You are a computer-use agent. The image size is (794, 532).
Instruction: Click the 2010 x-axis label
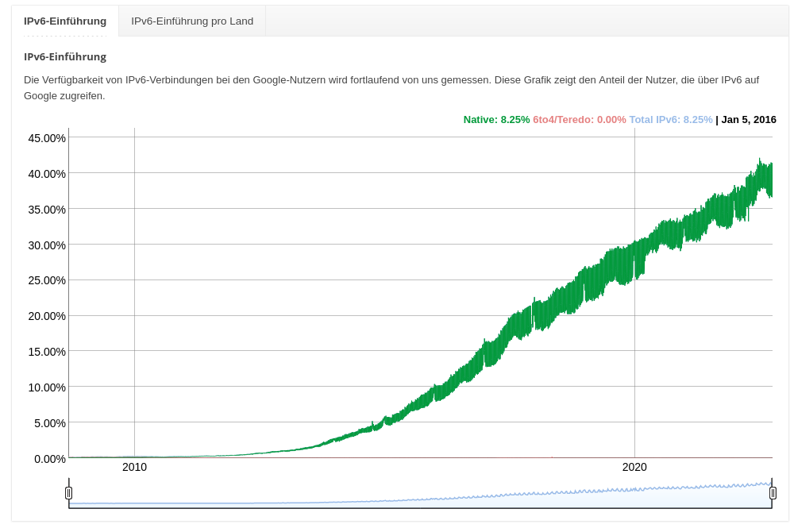pos(135,467)
